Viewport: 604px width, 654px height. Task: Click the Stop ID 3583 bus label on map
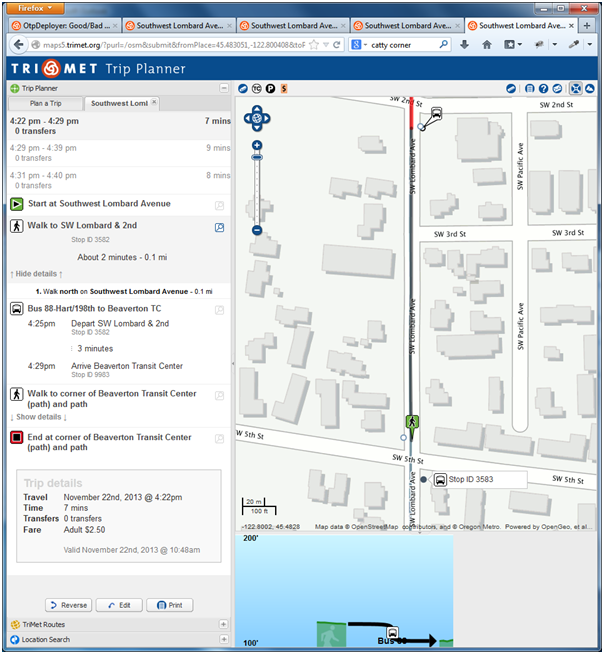(480, 480)
